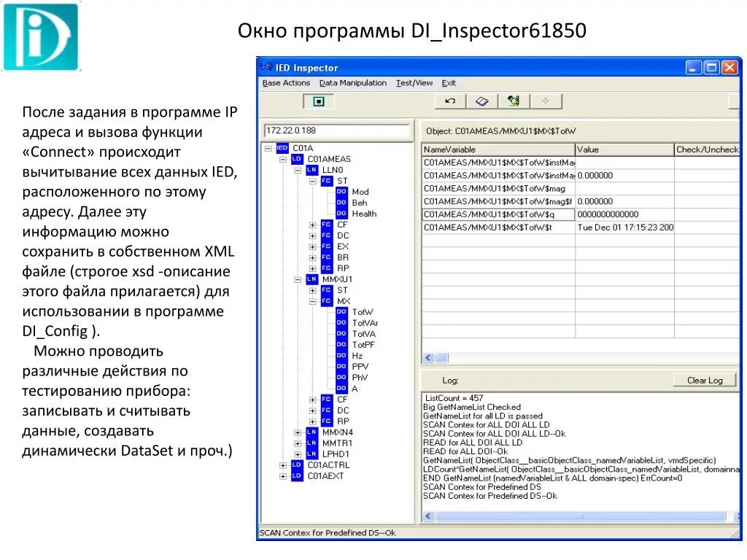Open the book/read toolbar icon

click(x=482, y=101)
